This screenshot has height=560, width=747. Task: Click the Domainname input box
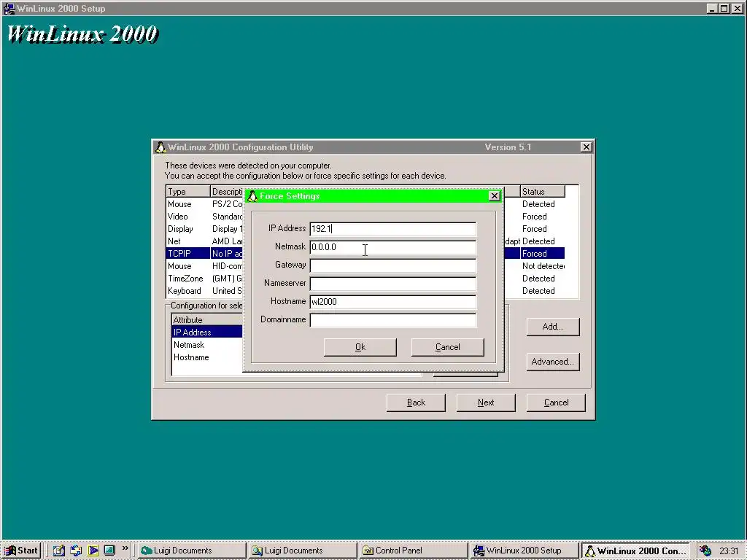[x=392, y=319]
